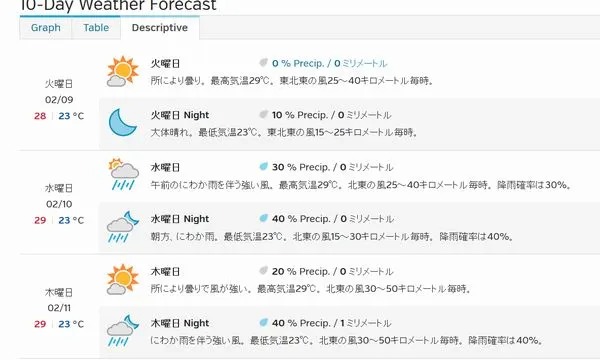Click the night shower icon for 木曜日 Night
Viewport: 600px width, 360px height.
(122, 331)
